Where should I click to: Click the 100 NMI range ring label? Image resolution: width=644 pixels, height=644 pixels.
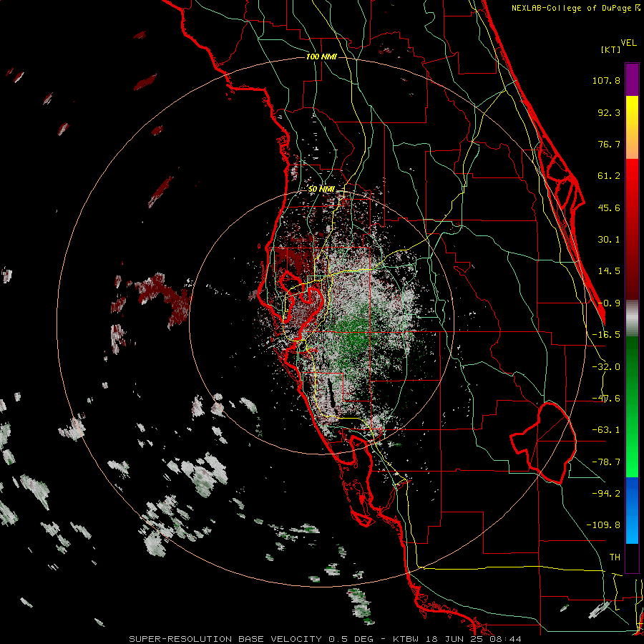(321, 57)
